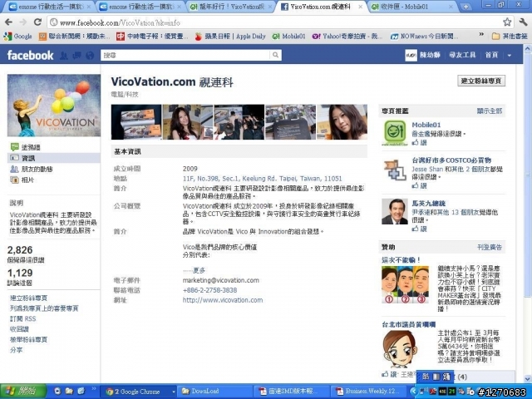Open the DownLoad folder taskbar item

[214, 392]
